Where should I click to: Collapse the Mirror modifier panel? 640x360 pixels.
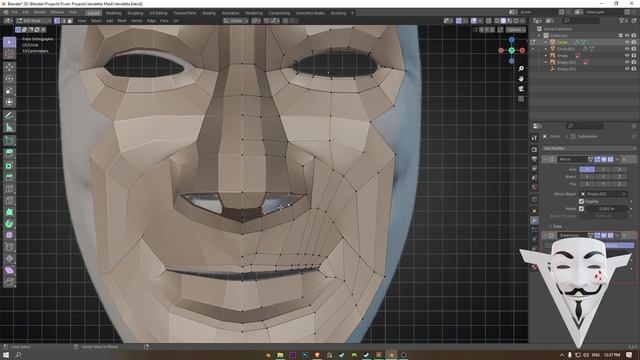pos(546,159)
